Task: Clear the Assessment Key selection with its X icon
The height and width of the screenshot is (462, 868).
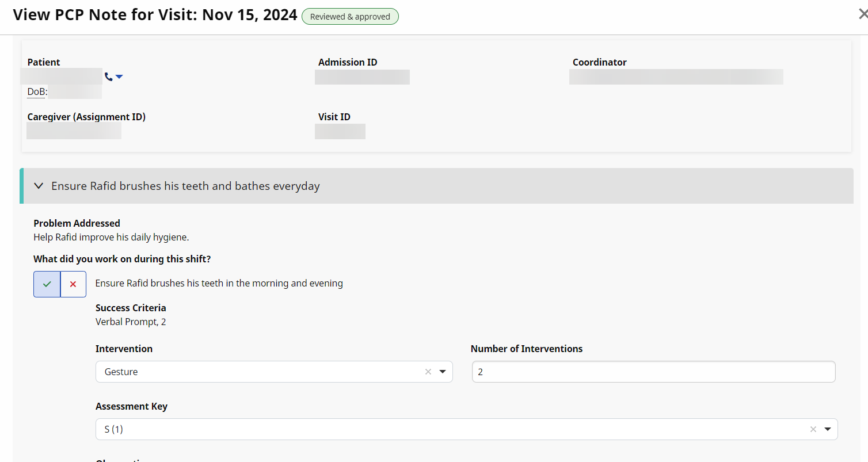Action: tap(813, 429)
